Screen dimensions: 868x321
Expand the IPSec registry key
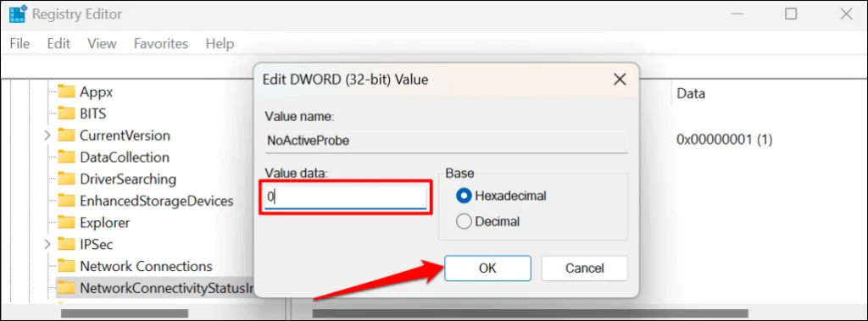[x=47, y=244]
